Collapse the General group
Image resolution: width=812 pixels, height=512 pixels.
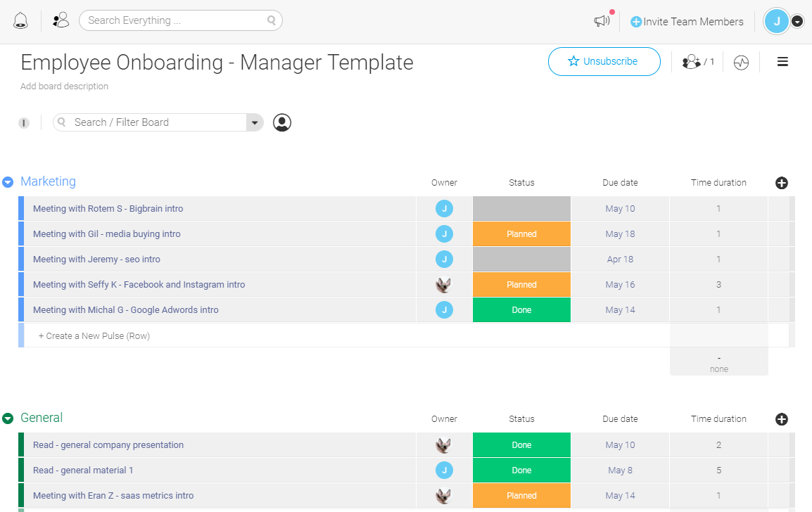pos(8,418)
